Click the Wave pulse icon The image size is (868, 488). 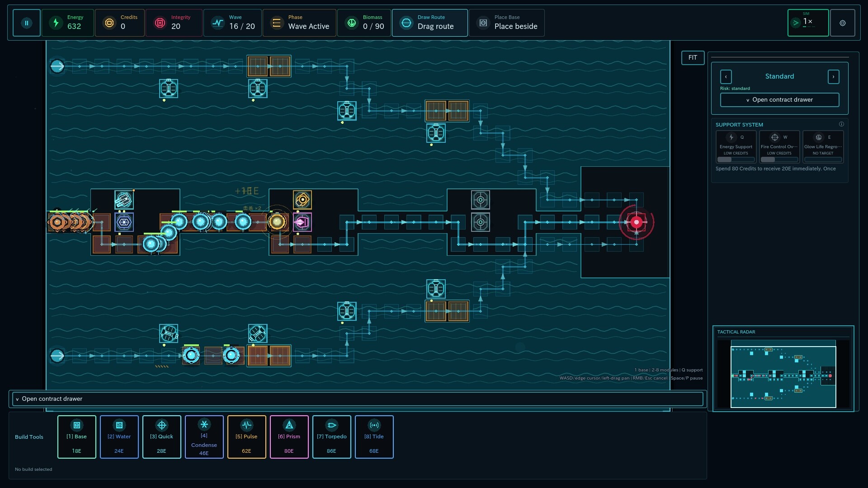(x=218, y=23)
